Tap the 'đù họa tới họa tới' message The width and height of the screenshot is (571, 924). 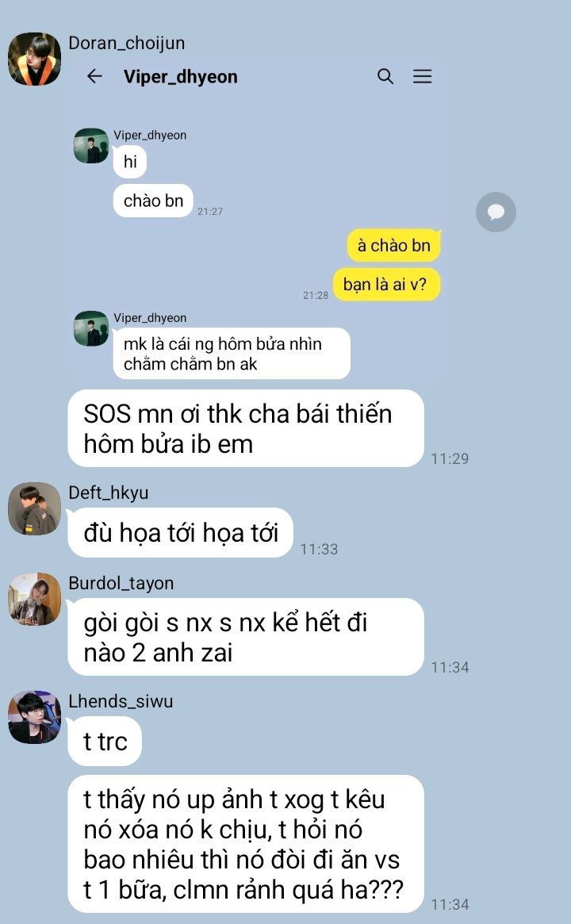[x=180, y=533]
